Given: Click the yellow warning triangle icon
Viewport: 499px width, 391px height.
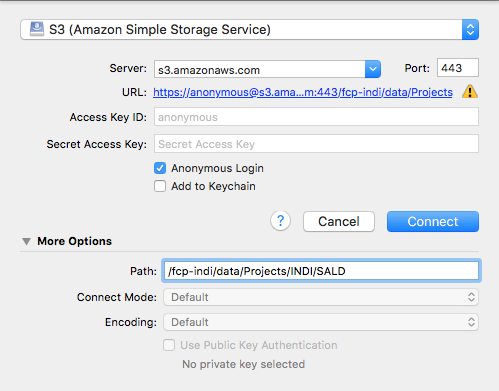Looking at the screenshot, I should pyautogui.click(x=470, y=92).
